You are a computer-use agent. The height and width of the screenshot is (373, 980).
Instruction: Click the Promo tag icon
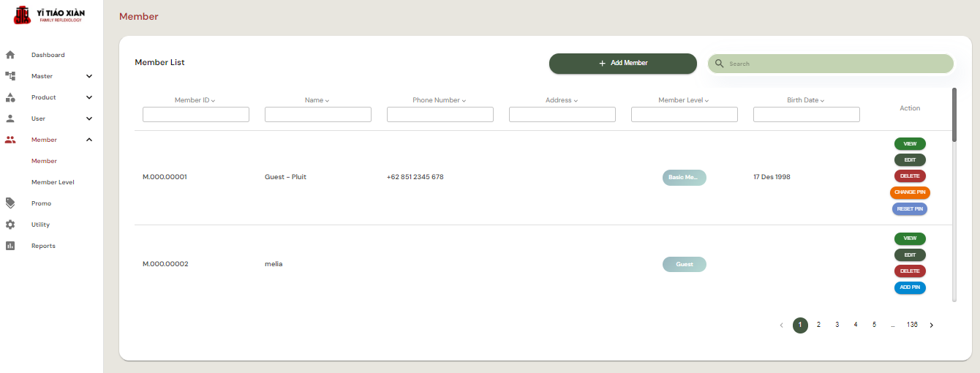tap(10, 203)
